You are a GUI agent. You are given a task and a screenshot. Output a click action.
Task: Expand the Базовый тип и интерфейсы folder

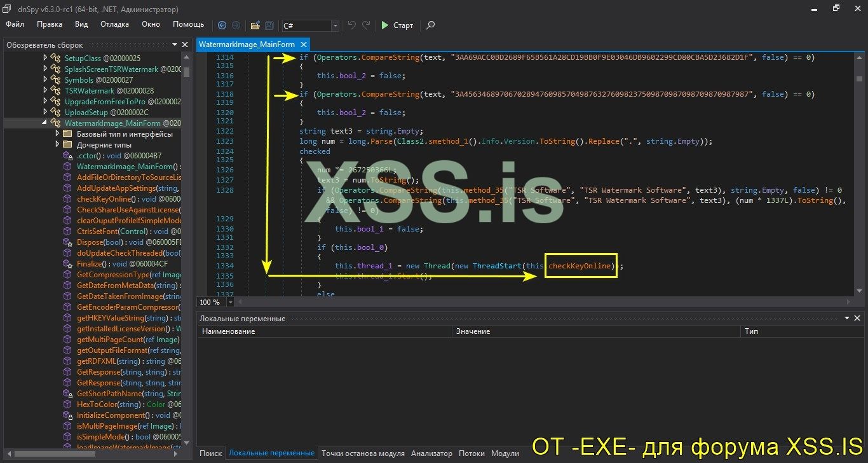coord(57,134)
